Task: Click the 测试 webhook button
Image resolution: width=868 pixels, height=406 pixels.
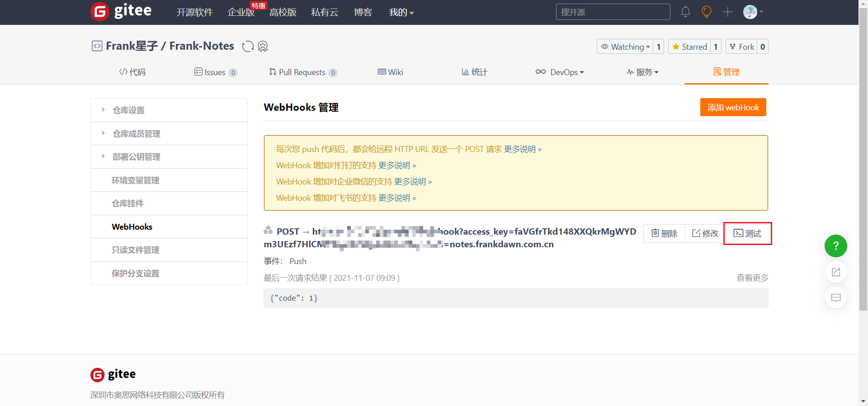Action: click(x=747, y=233)
